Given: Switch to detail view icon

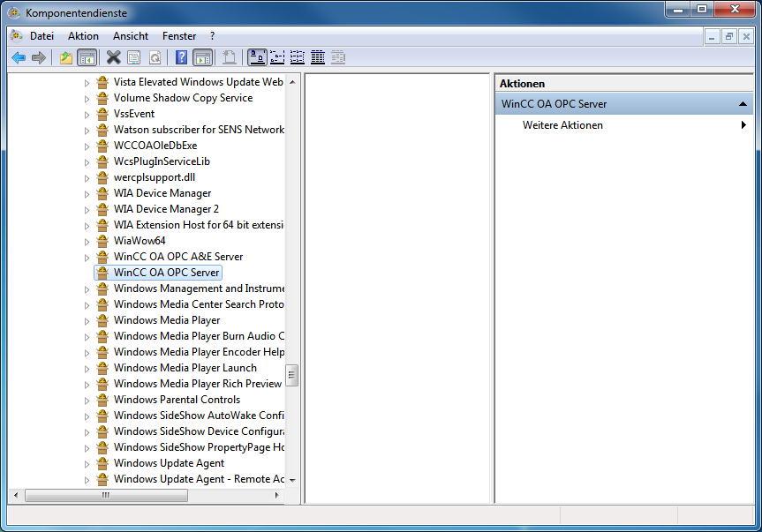Looking at the screenshot, I should coord(318,57).
